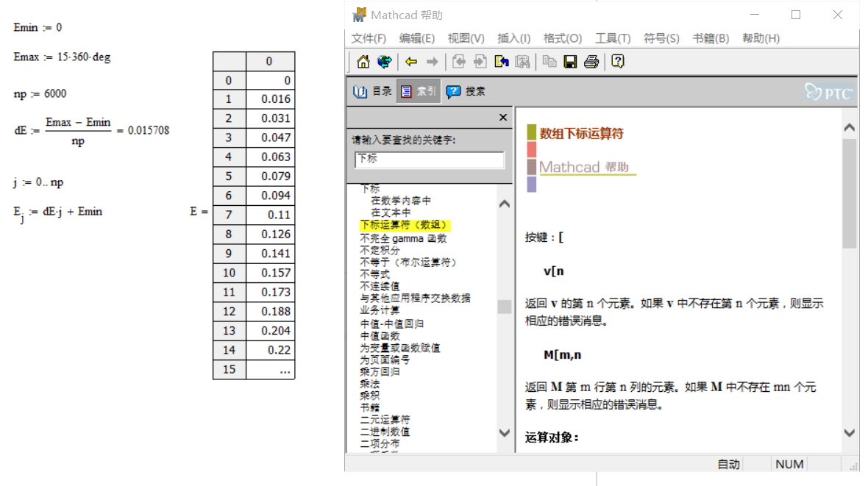This screenshot has height=486, width=868.
Task: Click the question mark help icon
Action: point(618,62)
